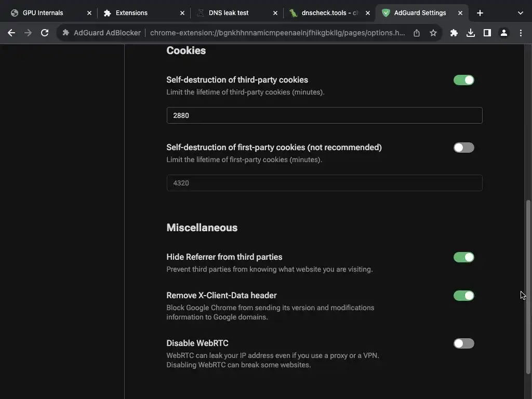Screen dimensions: 532x399
Task: Click the browser back arrow
Action: click(x=11, y=33)
